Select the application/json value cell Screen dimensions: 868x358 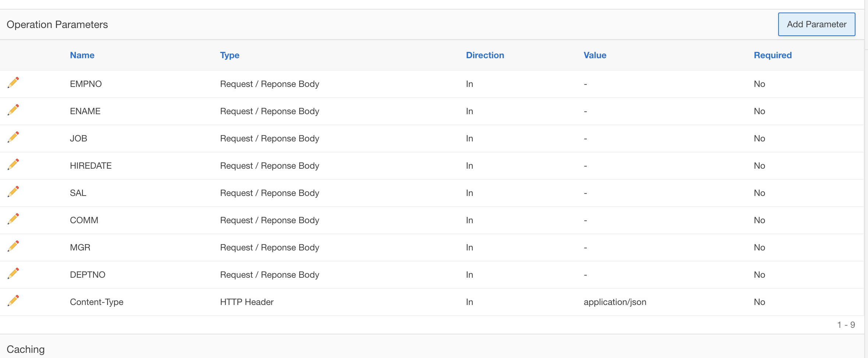tap(615, 302)
